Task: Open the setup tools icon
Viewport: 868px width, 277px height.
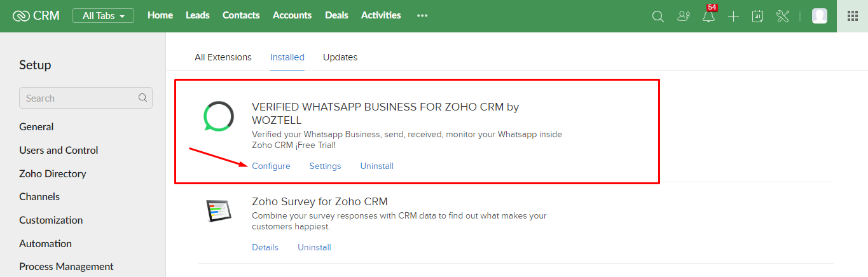Action: click(782, 17)
